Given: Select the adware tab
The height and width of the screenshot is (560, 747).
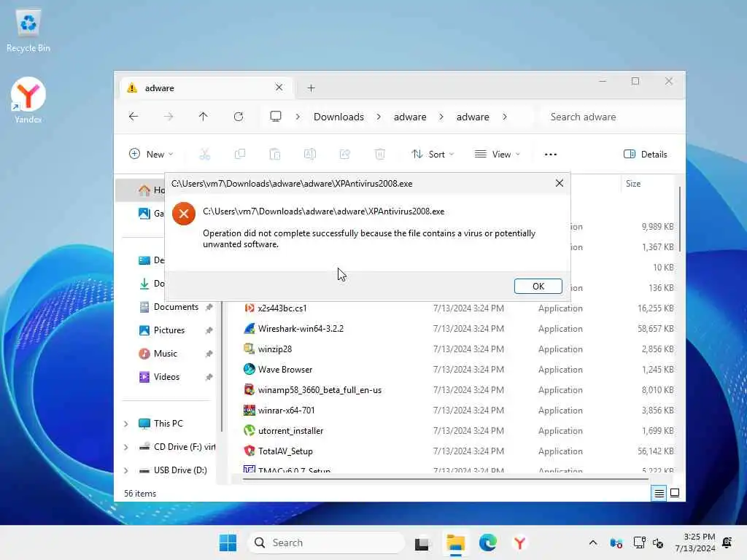Looking at the screenshot, I should pos(205,87).
